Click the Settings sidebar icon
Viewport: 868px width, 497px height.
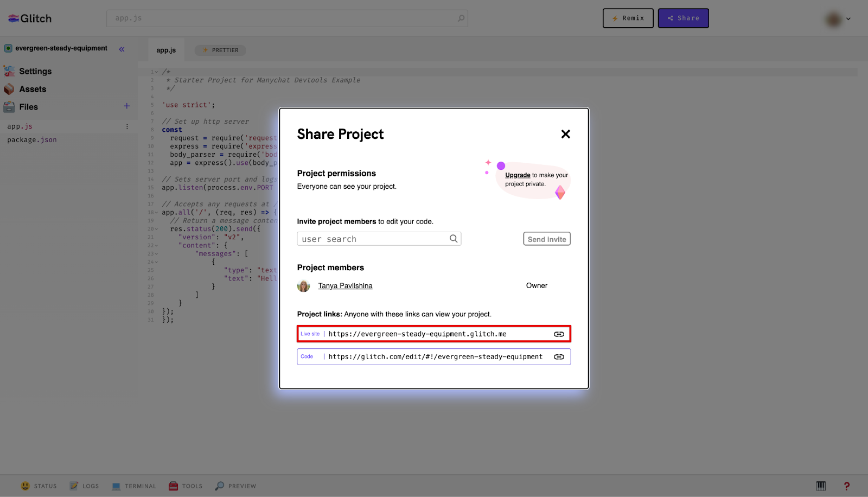coord(9,71)
